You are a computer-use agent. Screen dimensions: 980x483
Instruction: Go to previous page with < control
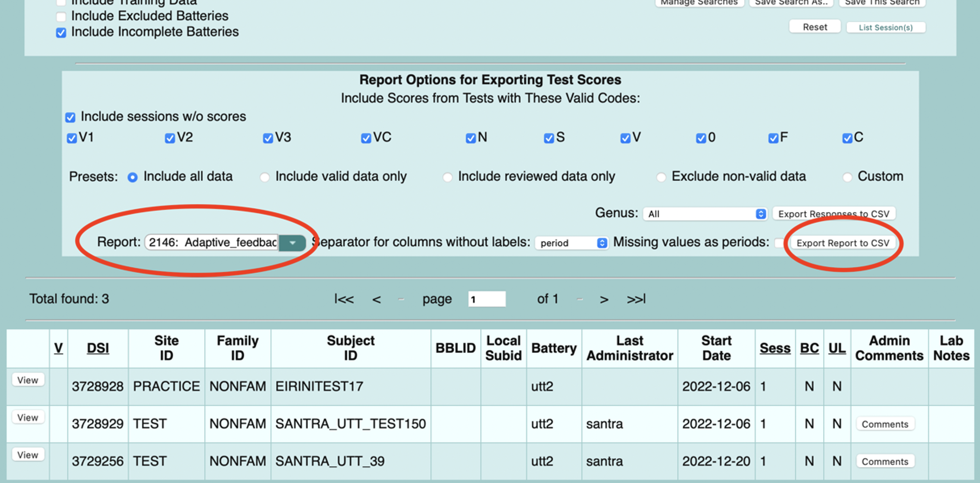[376, 300]
